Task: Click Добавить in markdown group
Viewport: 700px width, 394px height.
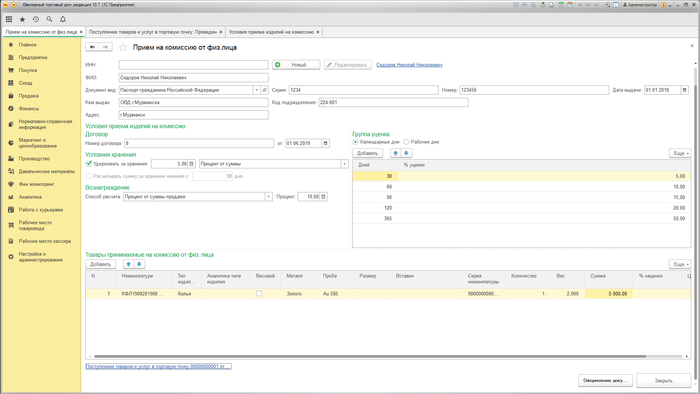Action: (x=367, y=153)
